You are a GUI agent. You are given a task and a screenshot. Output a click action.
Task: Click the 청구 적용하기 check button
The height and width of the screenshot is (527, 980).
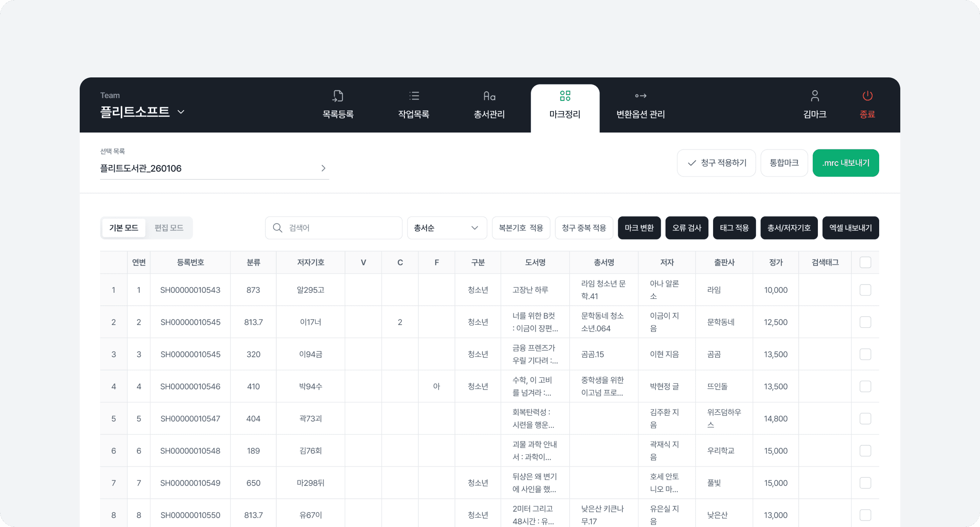(x=716, y=163)
